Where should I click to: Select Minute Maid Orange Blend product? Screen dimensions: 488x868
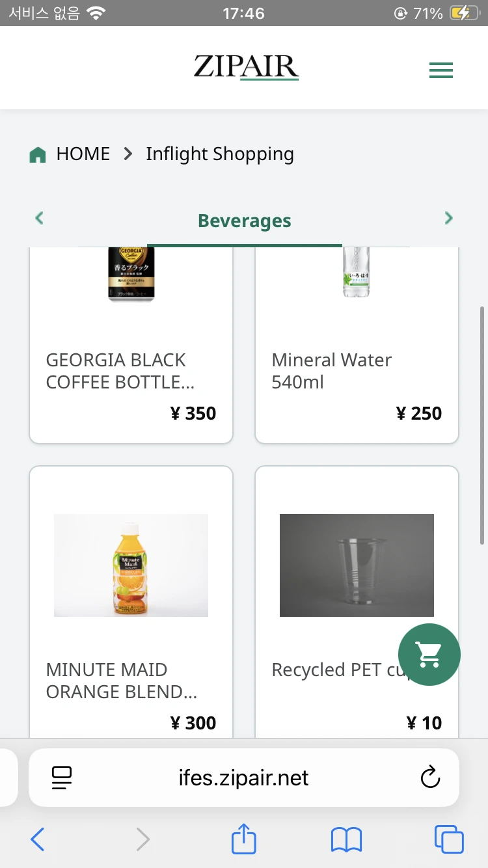(131, 602)
